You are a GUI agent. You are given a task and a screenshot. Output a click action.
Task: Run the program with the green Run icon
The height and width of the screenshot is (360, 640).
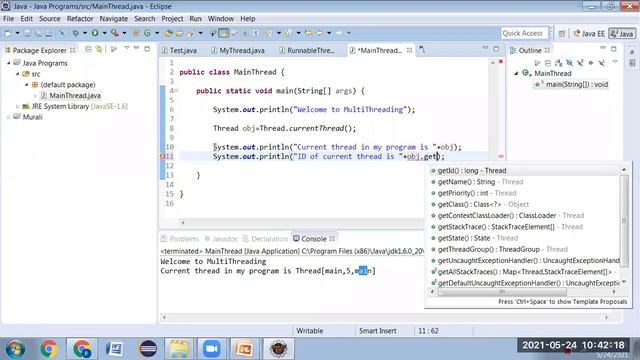coord(95,33)
